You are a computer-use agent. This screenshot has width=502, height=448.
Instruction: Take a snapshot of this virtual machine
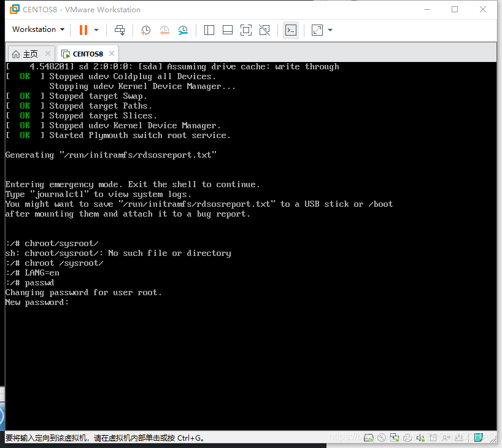click(145, 30)
